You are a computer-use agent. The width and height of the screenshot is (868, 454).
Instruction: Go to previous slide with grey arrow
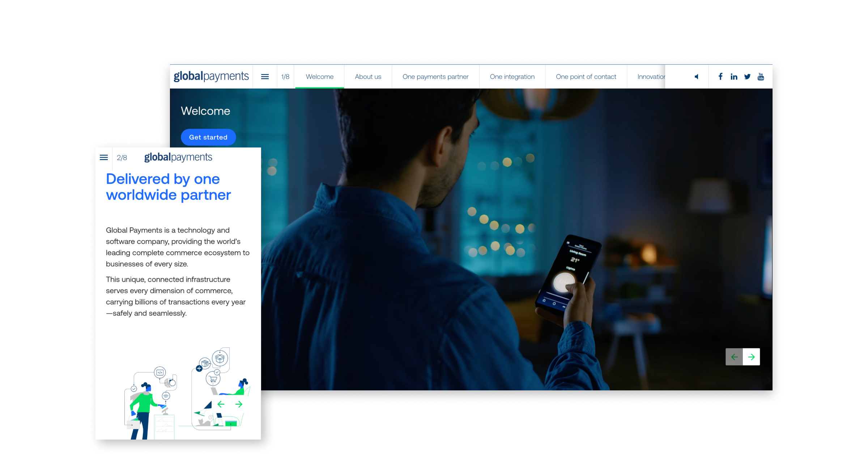pos(734,357)
